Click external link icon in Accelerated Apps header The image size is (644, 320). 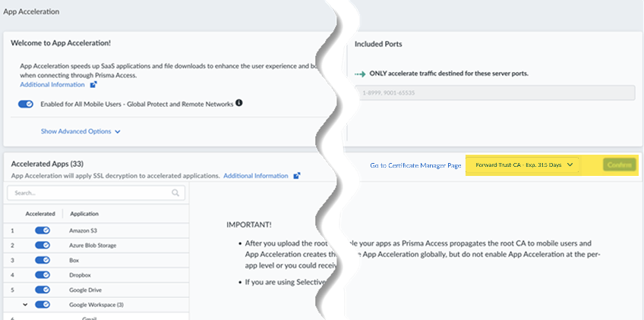coord(297,176)
